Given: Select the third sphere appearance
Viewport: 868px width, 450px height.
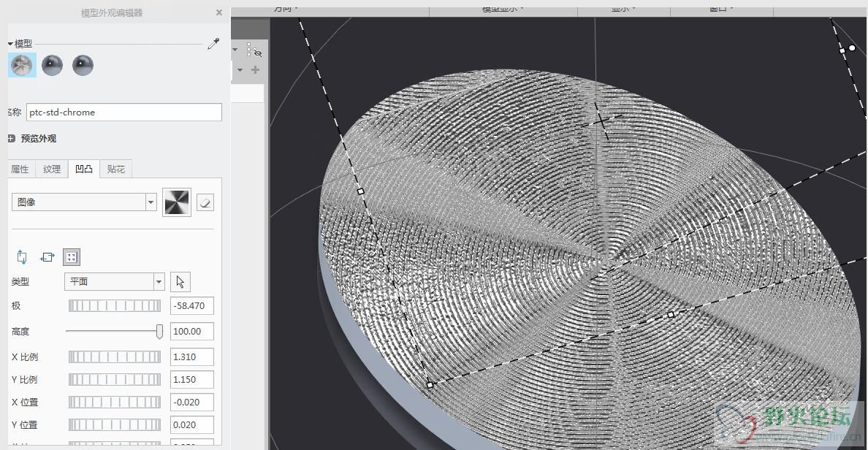Looking at the screenshot, I should pyautogui.click(x=83, y=65).
